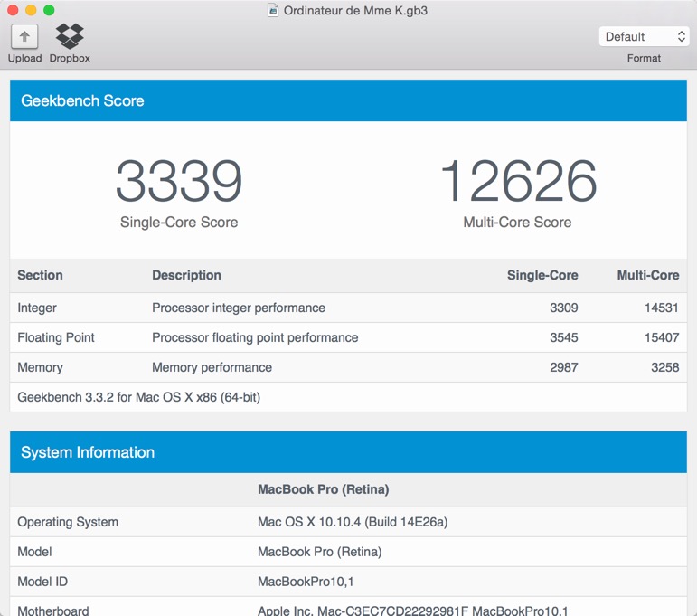Image resolution: width=697 pixels, height=616 pixels.
Task: Click the Model ID label
Action: (x=42, y=582)
